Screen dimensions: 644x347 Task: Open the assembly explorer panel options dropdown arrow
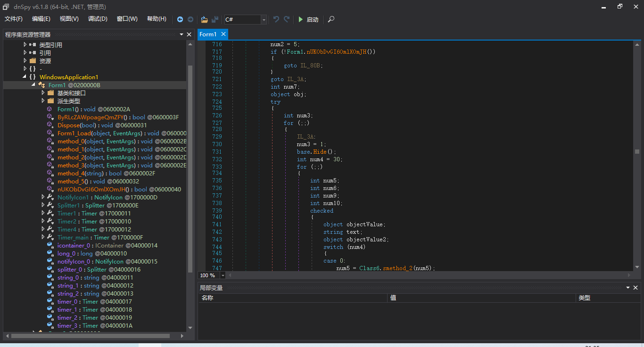tap(182, 34)
